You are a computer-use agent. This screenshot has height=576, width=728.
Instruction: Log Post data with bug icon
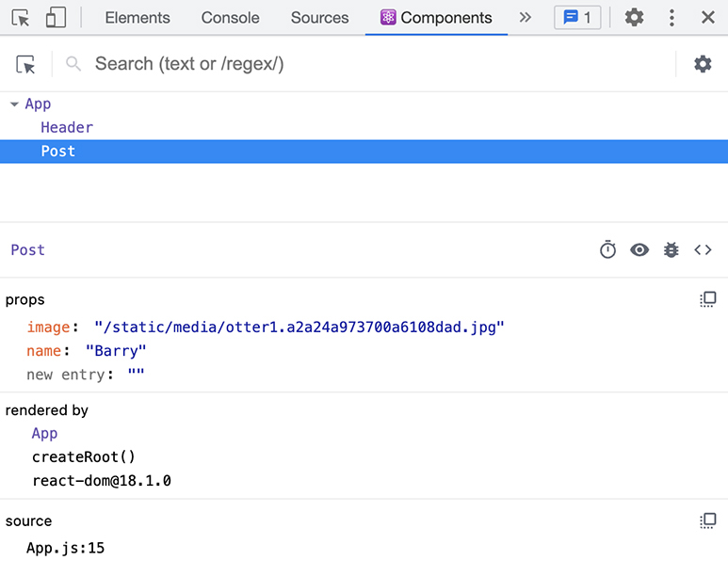click(x=671, y=249)
